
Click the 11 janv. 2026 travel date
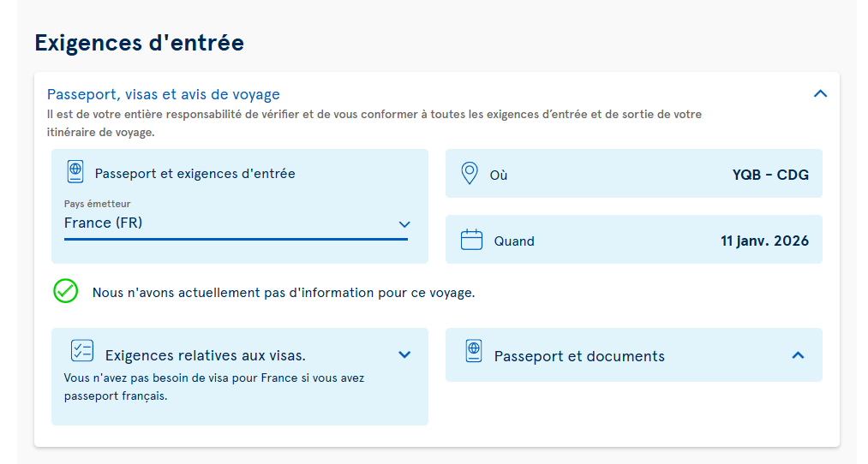tap(764, 241)
